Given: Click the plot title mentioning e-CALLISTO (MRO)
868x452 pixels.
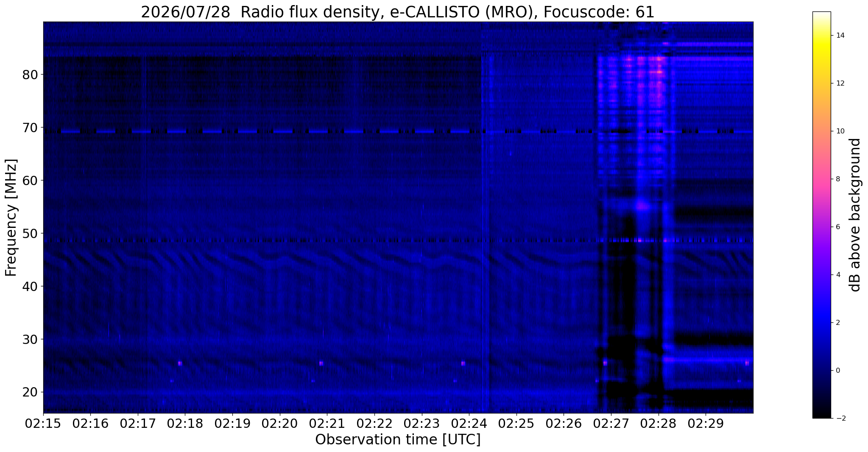Looking at the screenshot, I should click(x=398, y=12).
